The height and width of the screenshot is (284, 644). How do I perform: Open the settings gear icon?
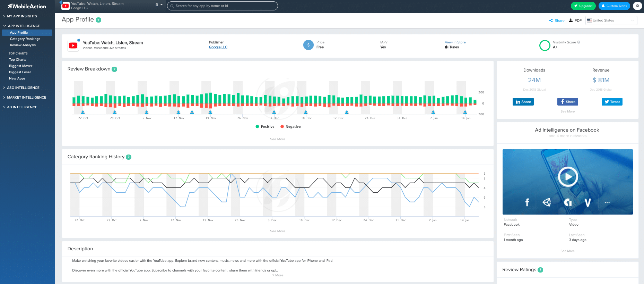[637, 6]
